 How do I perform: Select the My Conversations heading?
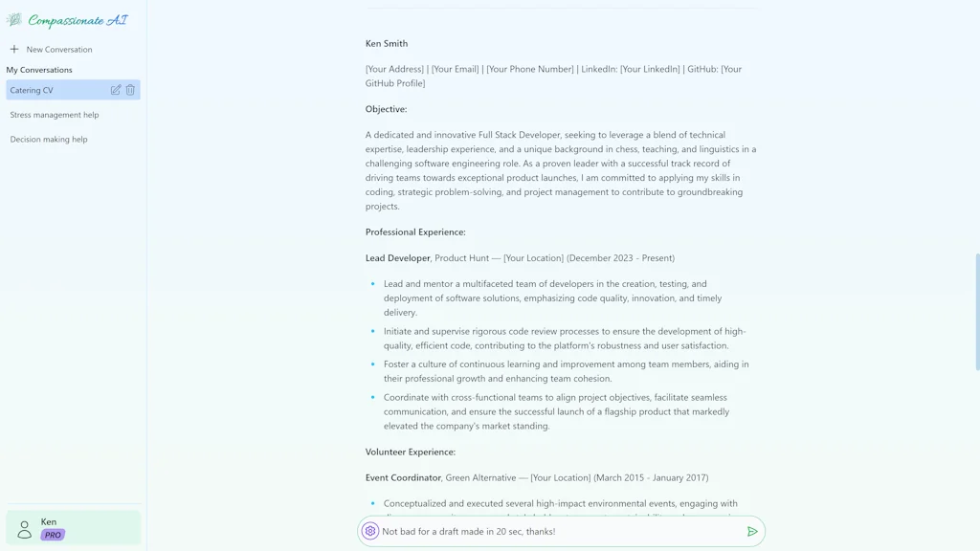(40, 69)
